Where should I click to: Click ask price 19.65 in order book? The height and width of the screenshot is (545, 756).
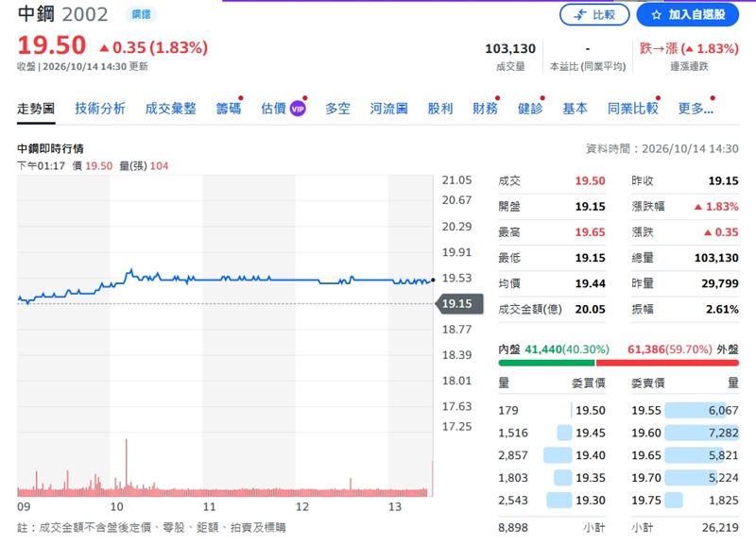point(646,455)
